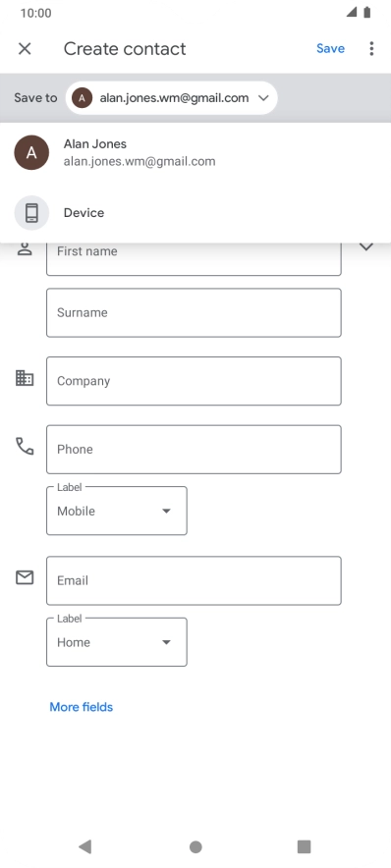The image size is (391, 868).
Task: Tap the Android back navigation button
Action: point(84,846)
